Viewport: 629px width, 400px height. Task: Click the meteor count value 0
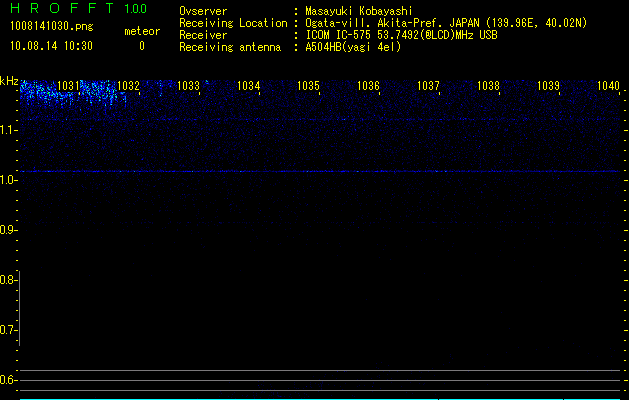tap(142, 46)
